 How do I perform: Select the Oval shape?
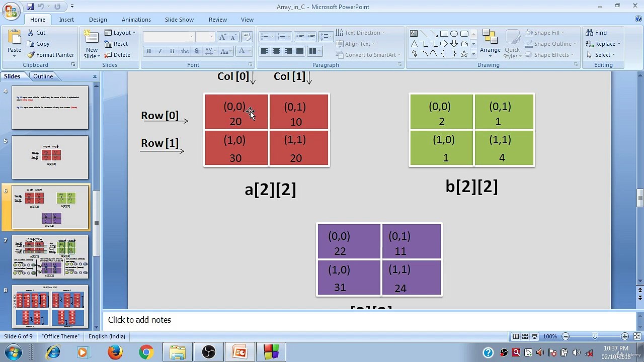click(x=454, y=34)
